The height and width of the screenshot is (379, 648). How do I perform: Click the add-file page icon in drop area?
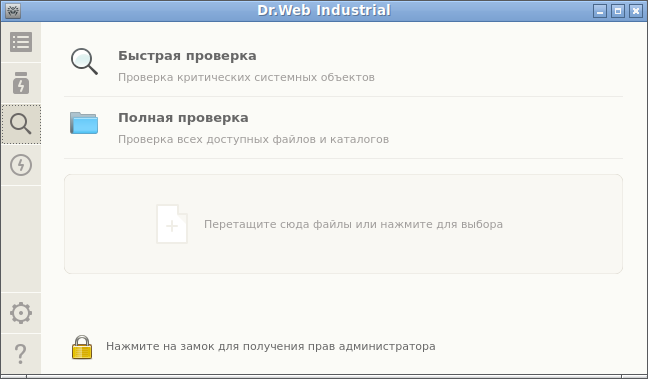pyautogui.click(x=172, y=224)
